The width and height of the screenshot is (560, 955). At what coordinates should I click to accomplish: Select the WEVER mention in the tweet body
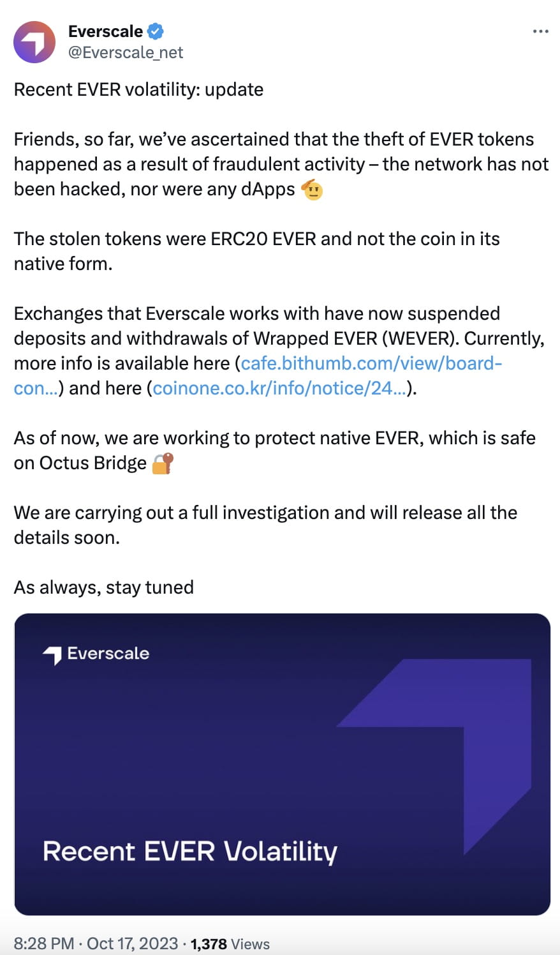(x=420, y=338)
